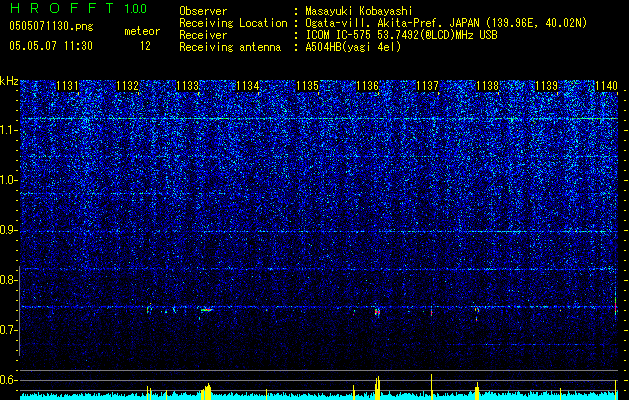Click the meteor echo trace below 1136
The image size is (629, 400).
click(x=377, y=311)
